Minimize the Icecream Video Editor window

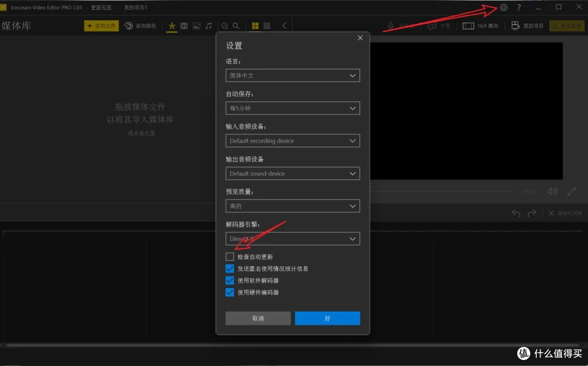click(x=538, y=8)
